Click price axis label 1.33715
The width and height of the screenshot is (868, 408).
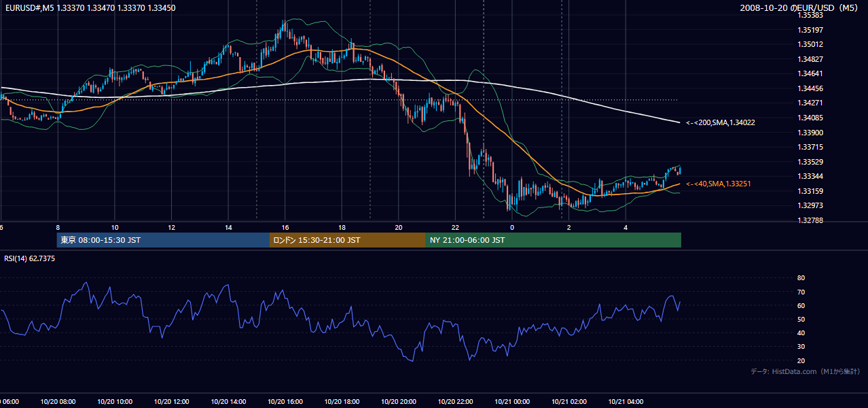pyautogui.click(x=810, y=147)
